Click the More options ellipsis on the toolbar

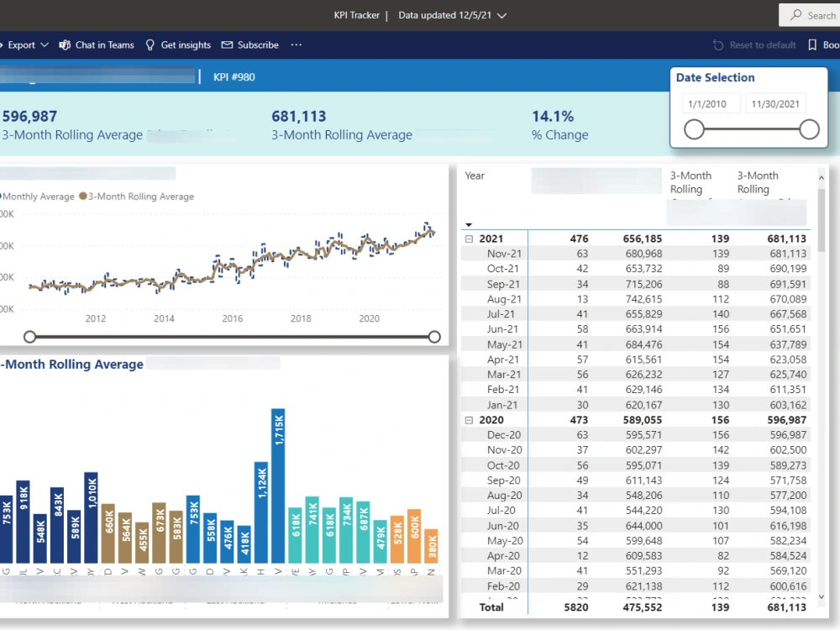click(x=296, y=45)
